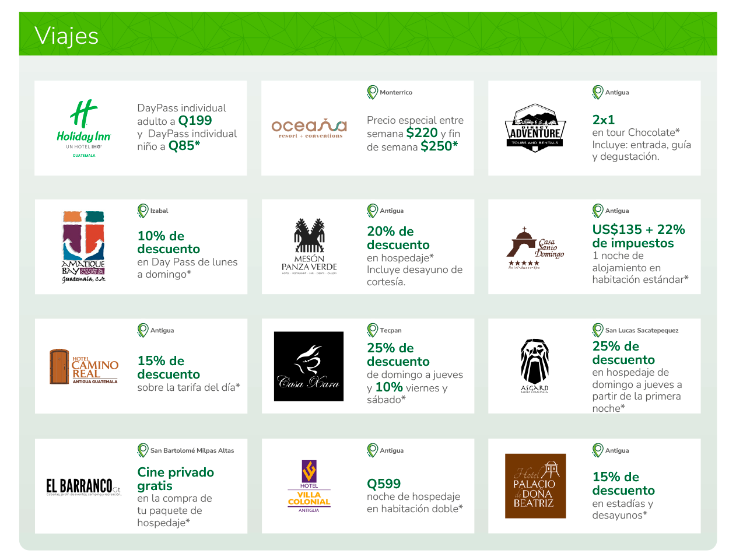The image size is (729, 560).
Task: Click the "10%" viernes y sábado discount
Action: pyautogui.click(x=390, y=387)
